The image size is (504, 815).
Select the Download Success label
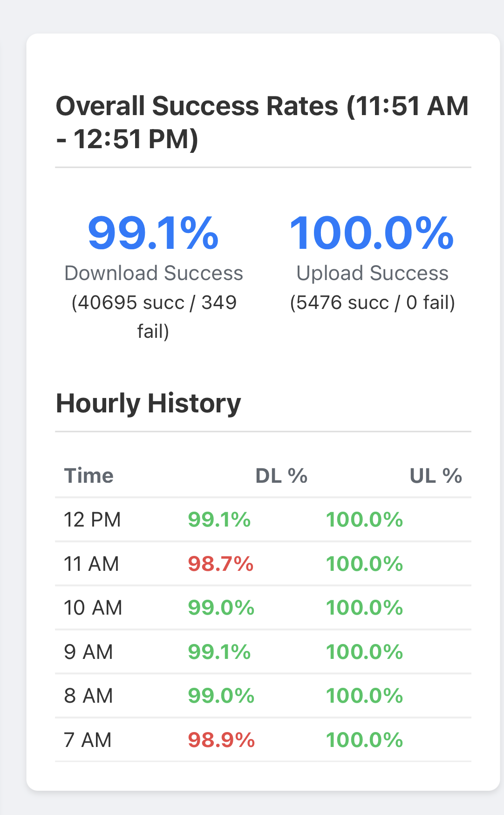pyautogui.click(x=153, y=273)
